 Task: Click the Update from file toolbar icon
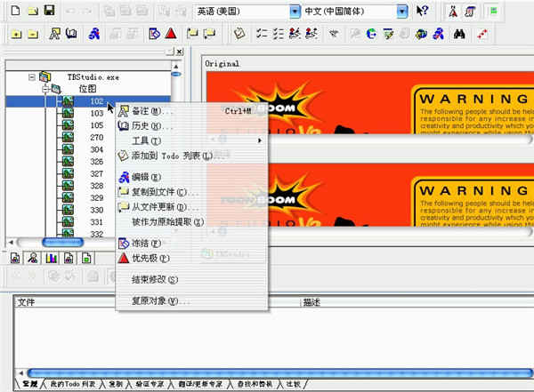pos(209,34)
